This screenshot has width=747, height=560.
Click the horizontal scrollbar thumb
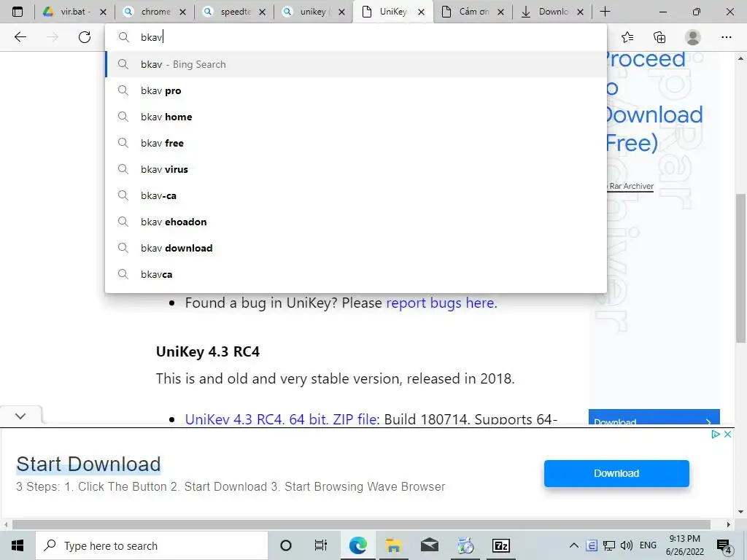tap(361, 524)
